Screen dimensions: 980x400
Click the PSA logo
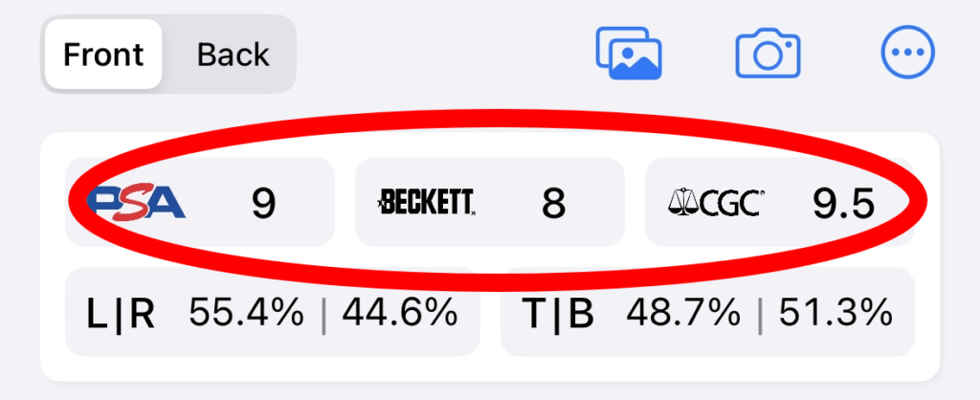pos(136,203)
